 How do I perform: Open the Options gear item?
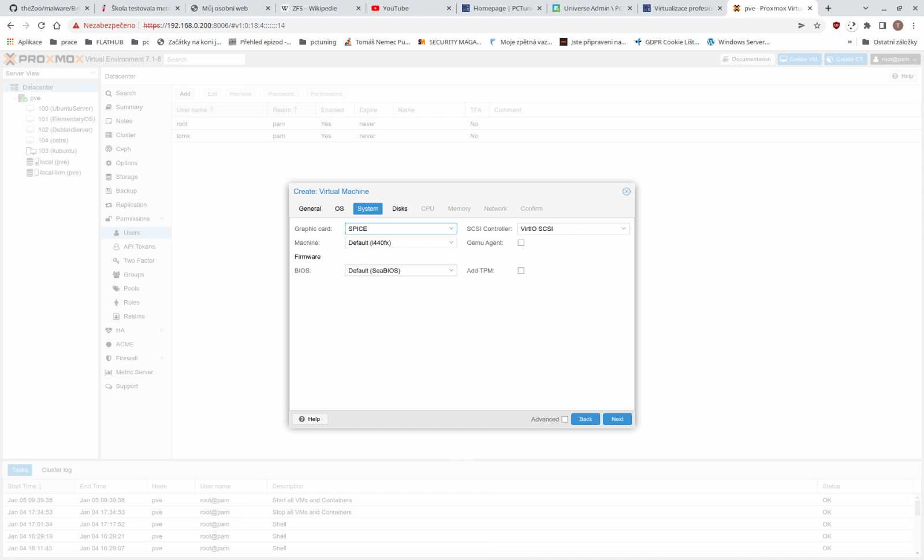[109, 163]
